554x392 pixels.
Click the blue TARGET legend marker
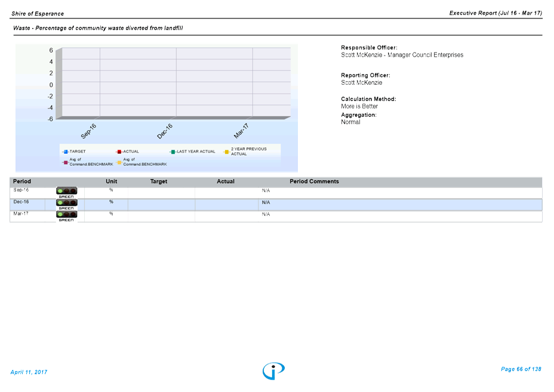(x=66, y=152)
